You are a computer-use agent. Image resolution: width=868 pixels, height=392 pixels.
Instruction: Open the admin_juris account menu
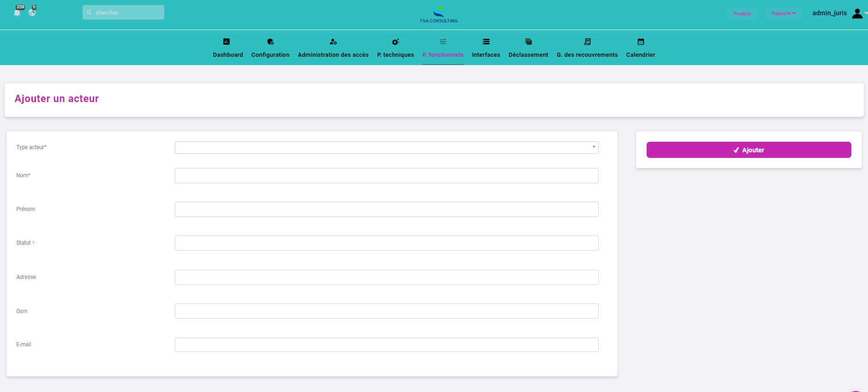(829, 13)
